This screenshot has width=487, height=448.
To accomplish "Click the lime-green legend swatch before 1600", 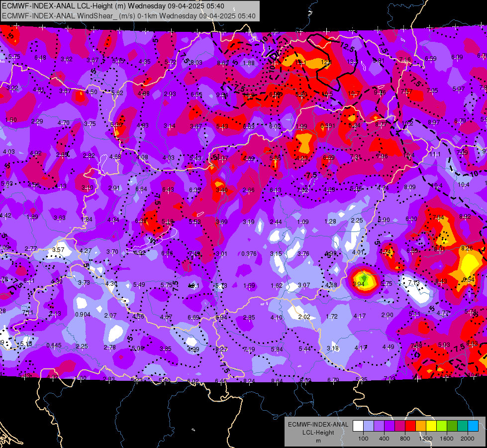I will (x=442, y=426).
